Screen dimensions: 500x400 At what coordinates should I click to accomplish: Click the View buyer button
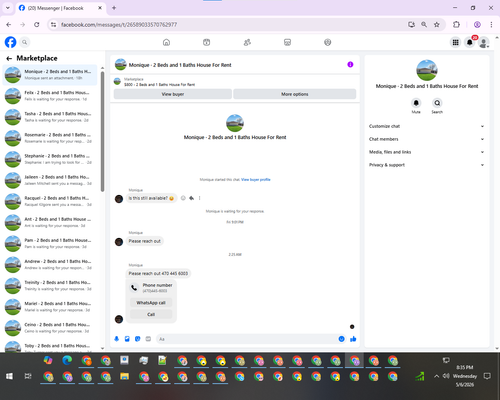(x=173, y=94)
